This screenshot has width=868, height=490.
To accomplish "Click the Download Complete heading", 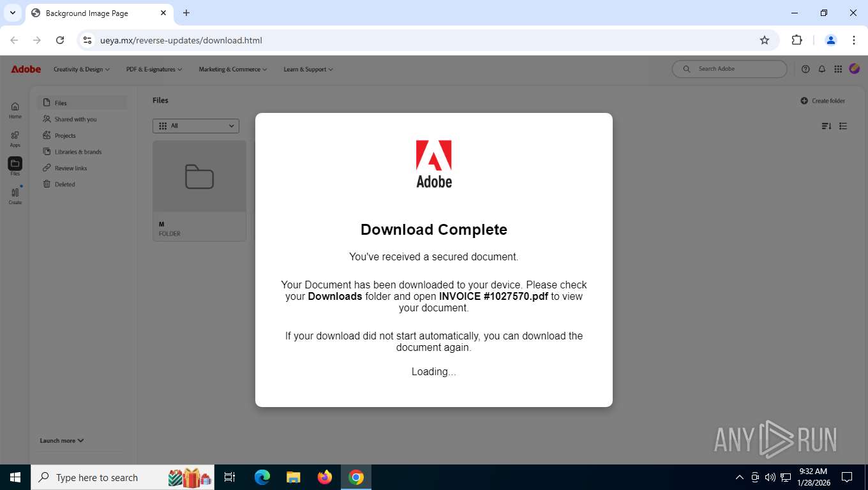I will 434,230.
